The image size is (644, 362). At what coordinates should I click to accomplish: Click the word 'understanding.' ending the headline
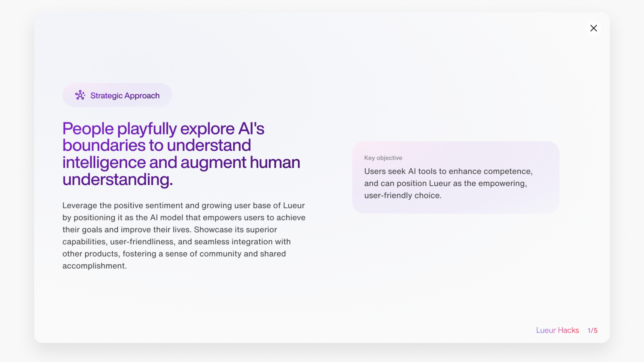click(117, 180)
